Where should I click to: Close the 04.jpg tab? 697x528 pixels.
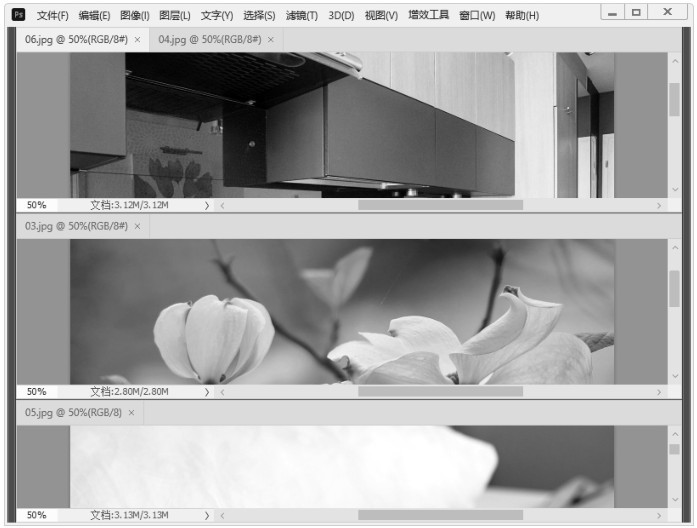[x=271, y=40]
